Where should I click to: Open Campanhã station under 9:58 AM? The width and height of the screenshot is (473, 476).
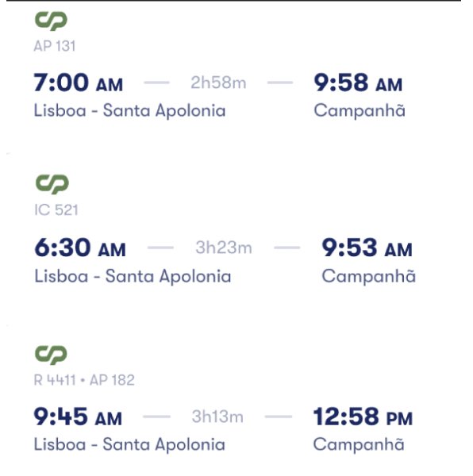pos(360,110)
